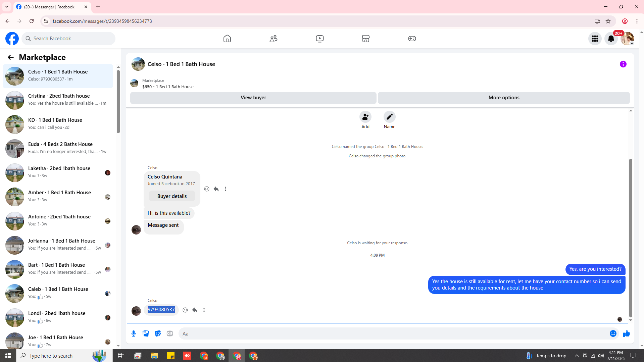Screen dimensions: 644x362
Task: Open the Facebook menu grid
Action: (x=595, y=39)
